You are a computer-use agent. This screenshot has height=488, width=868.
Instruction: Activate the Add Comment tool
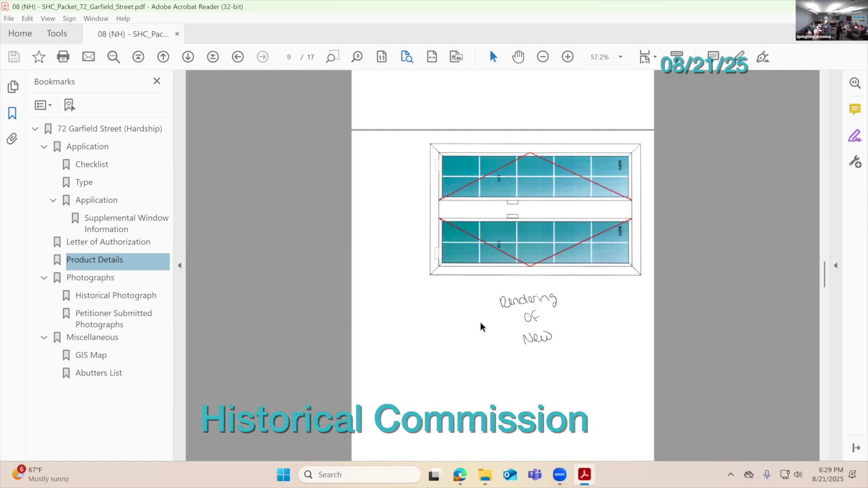pyautogui.click(x=713, y=56)
